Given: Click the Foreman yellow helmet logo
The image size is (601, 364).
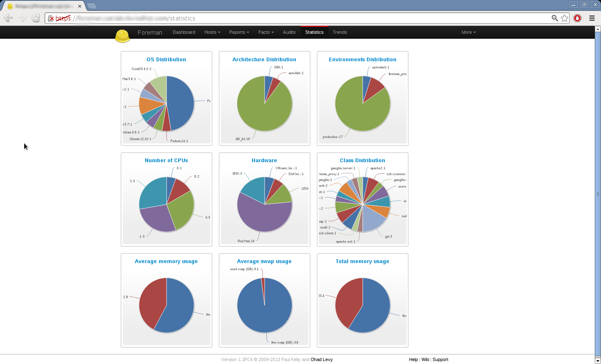Looking at the screenshot, I should (122, 35).
